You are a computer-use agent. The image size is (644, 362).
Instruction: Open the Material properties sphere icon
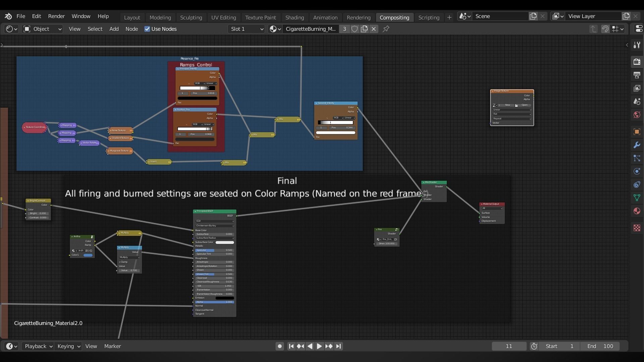pyautogui.click(x=637, y=211)
